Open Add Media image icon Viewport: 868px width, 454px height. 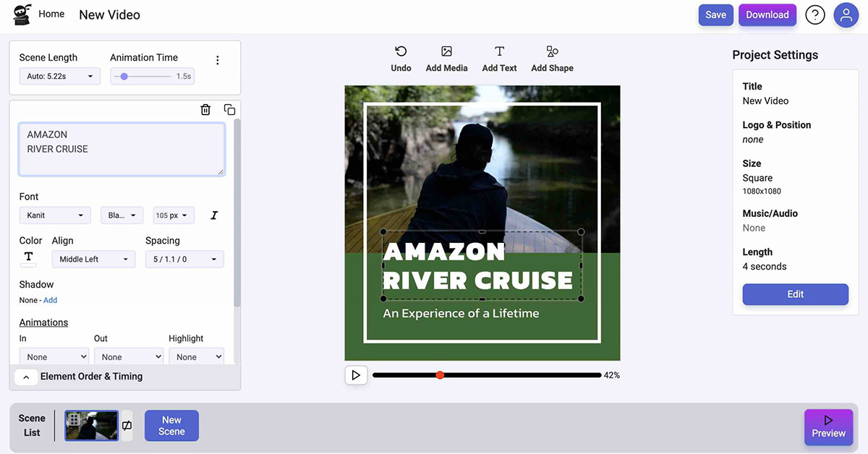click(x=446, y=52)
